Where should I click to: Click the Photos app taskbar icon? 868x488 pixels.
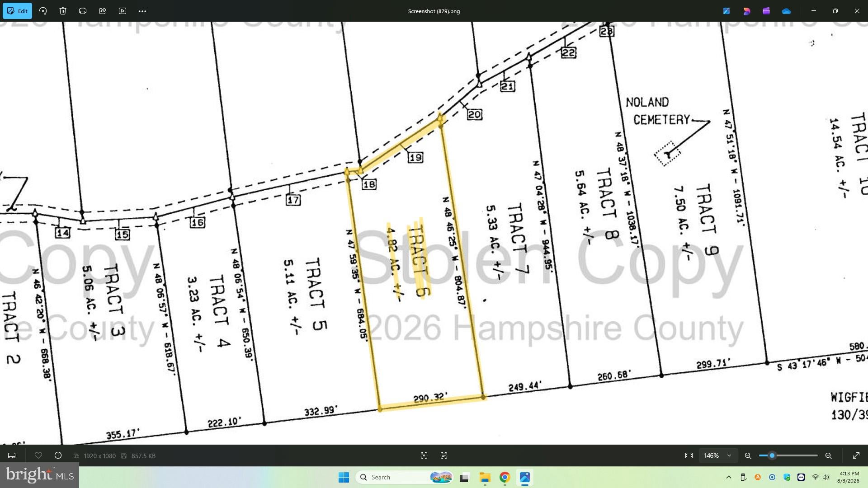[x=525, y=477]
